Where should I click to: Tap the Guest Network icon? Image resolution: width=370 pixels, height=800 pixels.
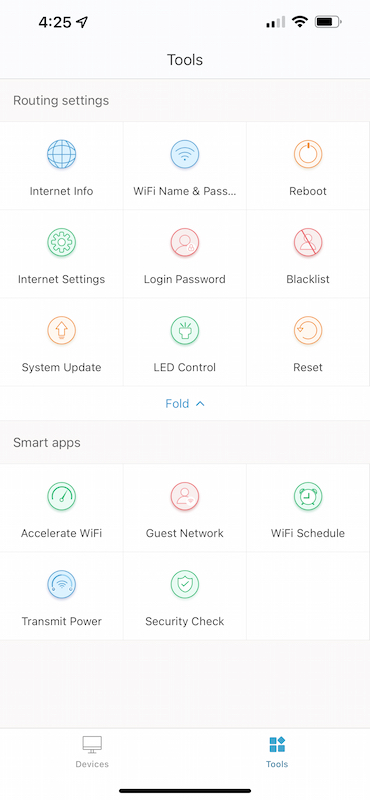tap(185, 496)
